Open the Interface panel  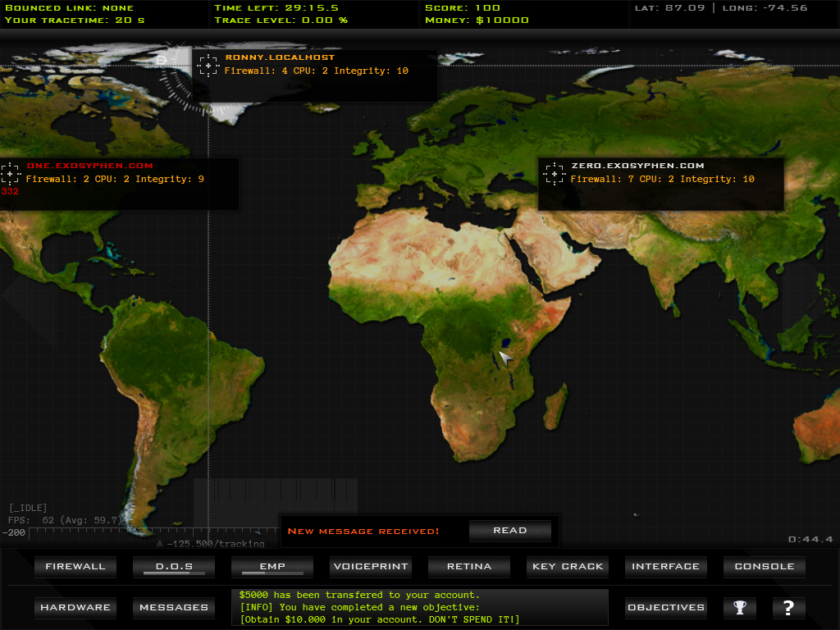point(665,567)
